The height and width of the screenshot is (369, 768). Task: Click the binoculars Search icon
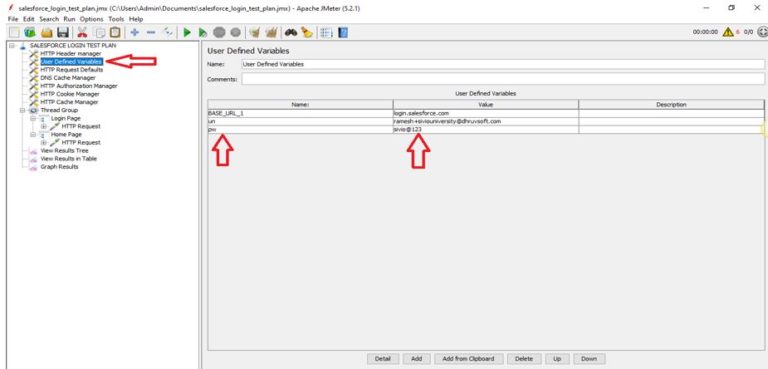click(x=291, y=32)
